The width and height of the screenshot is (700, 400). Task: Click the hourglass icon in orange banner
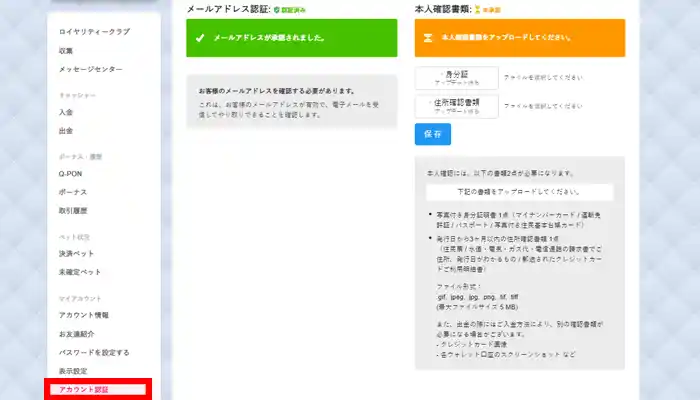(428, 38)
